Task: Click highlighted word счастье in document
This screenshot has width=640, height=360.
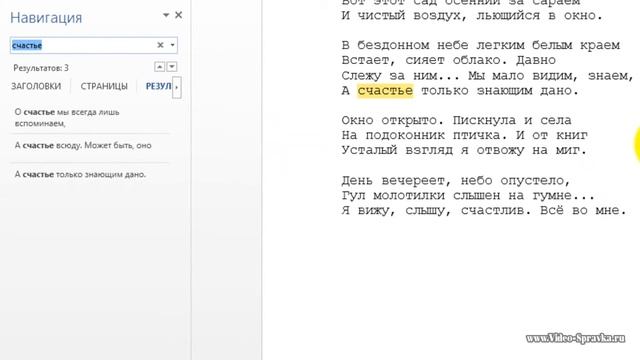Action: click(x=385, y=91)
